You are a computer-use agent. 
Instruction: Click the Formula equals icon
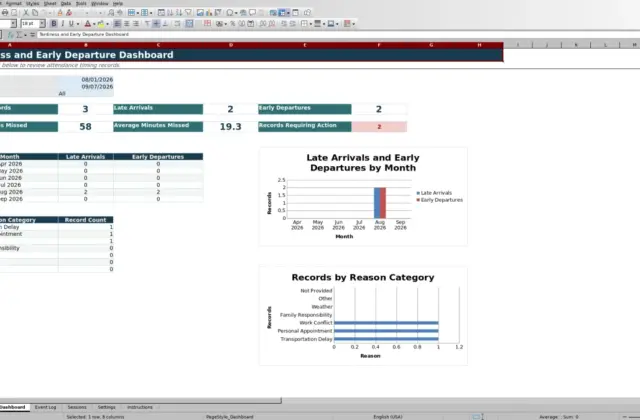32,35
